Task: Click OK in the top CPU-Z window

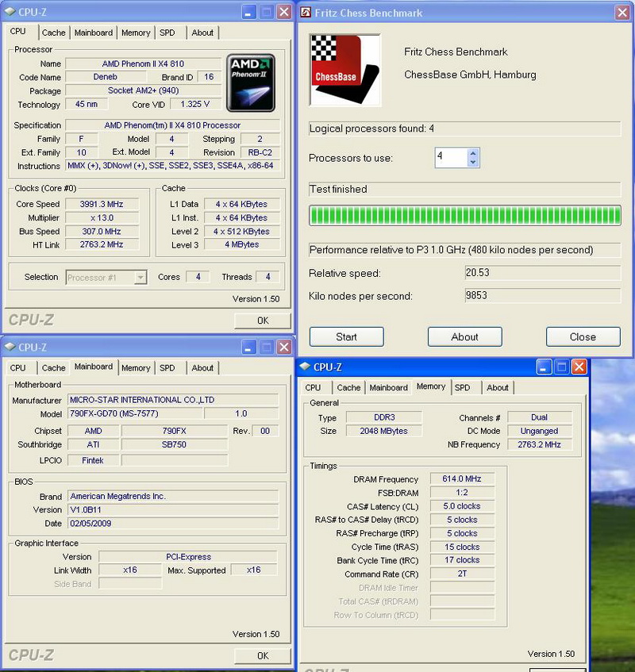Action: (263, 321)
